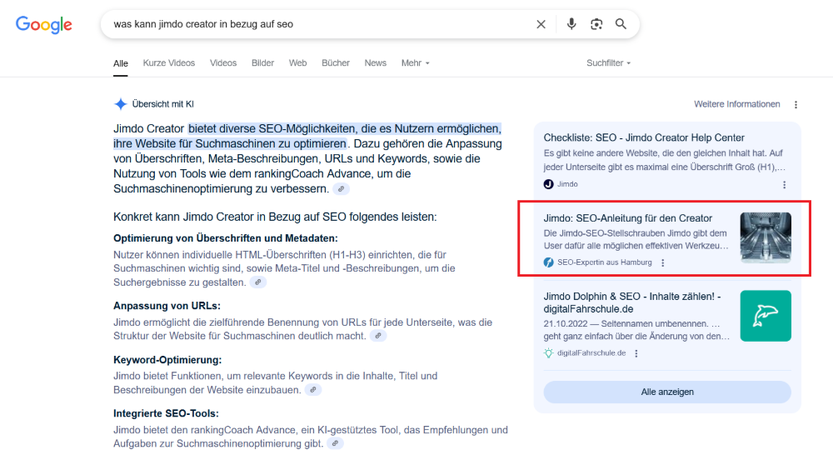Click the Alle anzeigen button
Screen dimensions: 833x450
pyautogui.click(x=667, y=392)
